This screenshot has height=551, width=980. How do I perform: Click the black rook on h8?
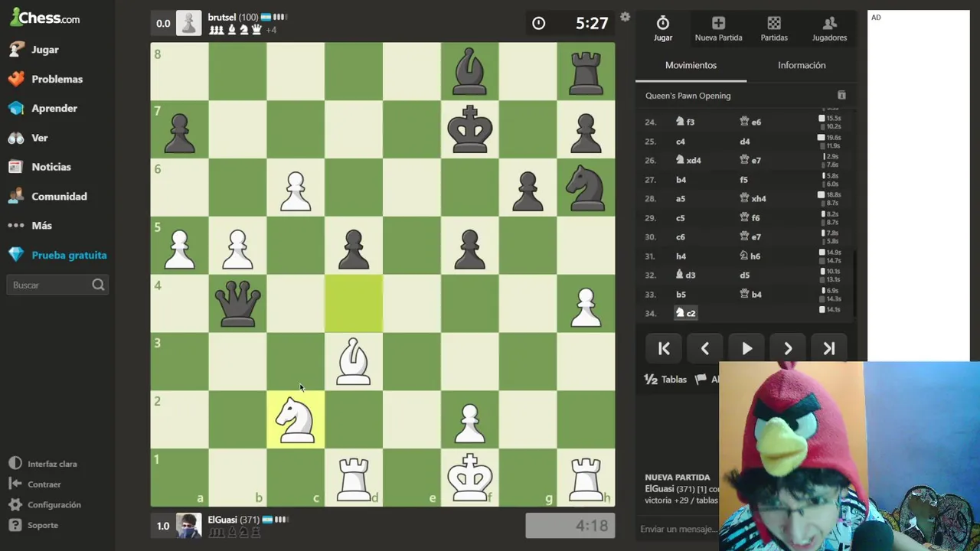pos(586,71)
